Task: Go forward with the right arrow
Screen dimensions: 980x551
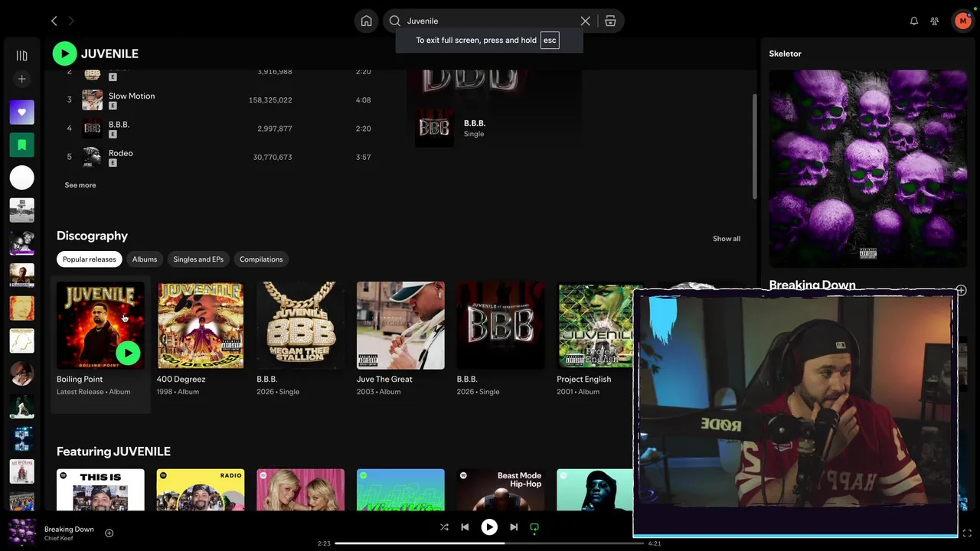Action: tap(71, 21)
